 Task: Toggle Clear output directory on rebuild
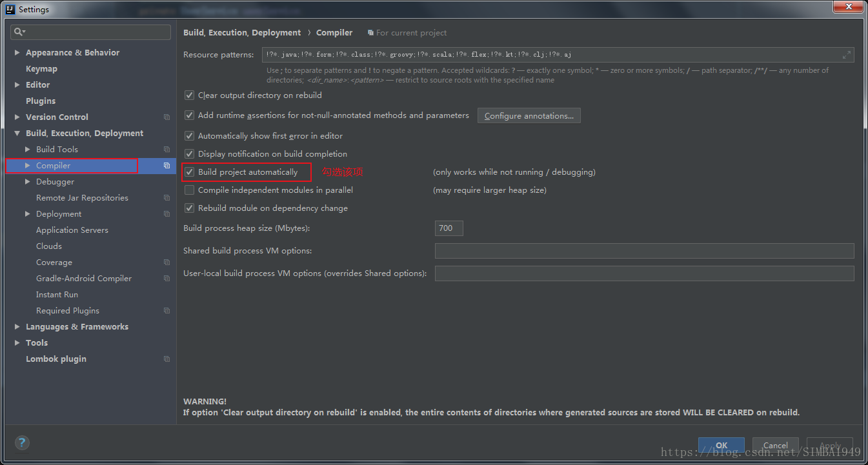pos(189,95)
